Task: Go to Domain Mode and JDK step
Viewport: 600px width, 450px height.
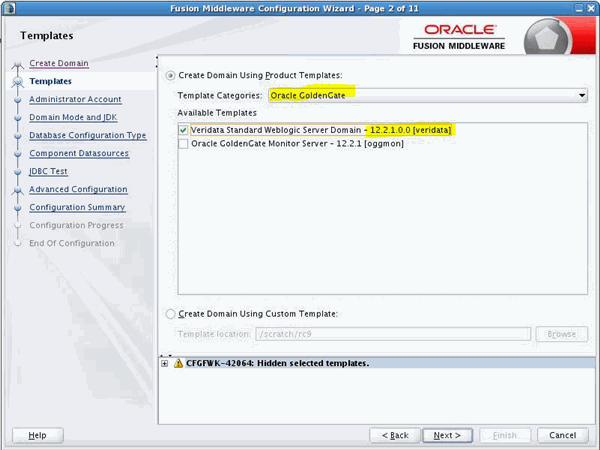Action: [73, 117]
